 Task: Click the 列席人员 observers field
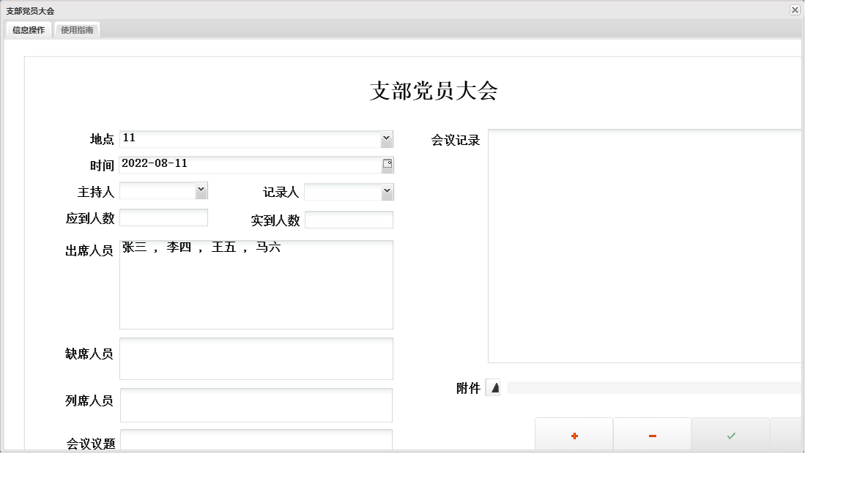256,405
